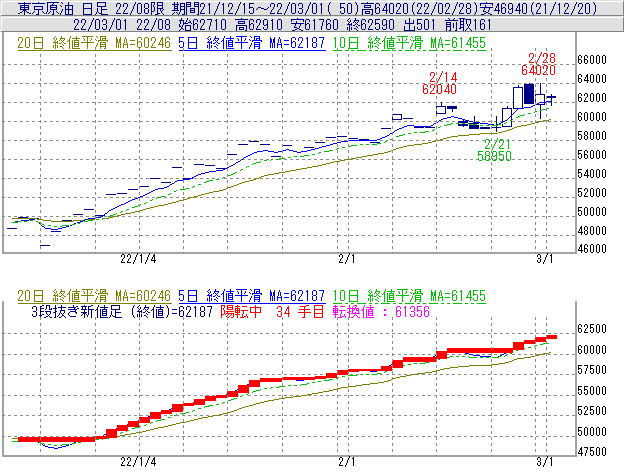624x475 pixels.
Task: Click the 46000 price axis label
Action: pyautogui.click(x=592, y=249)
